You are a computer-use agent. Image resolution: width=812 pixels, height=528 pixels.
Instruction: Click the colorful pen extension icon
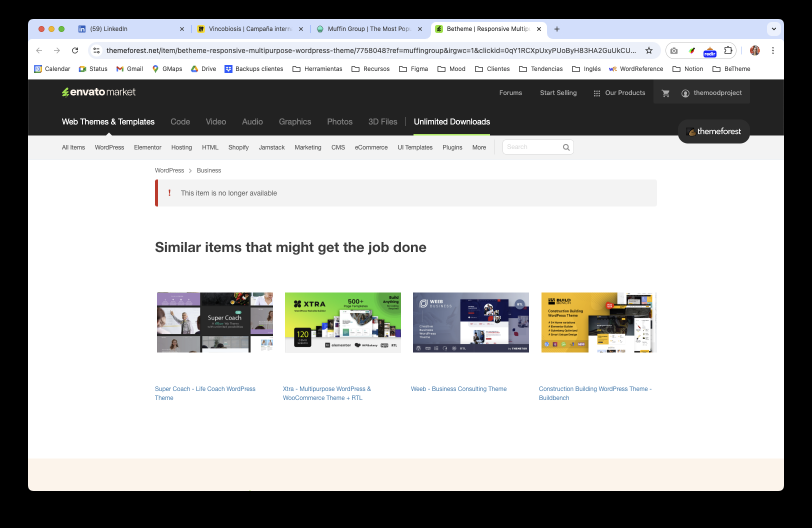tap(692, 50)
